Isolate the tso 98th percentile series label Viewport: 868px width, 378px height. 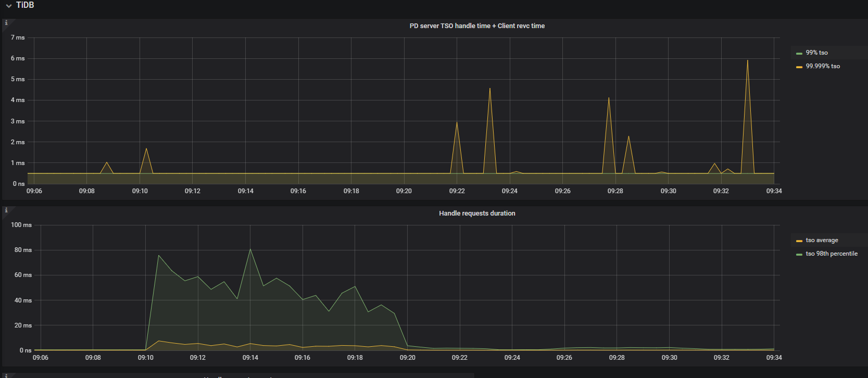(x=831, y=254)
